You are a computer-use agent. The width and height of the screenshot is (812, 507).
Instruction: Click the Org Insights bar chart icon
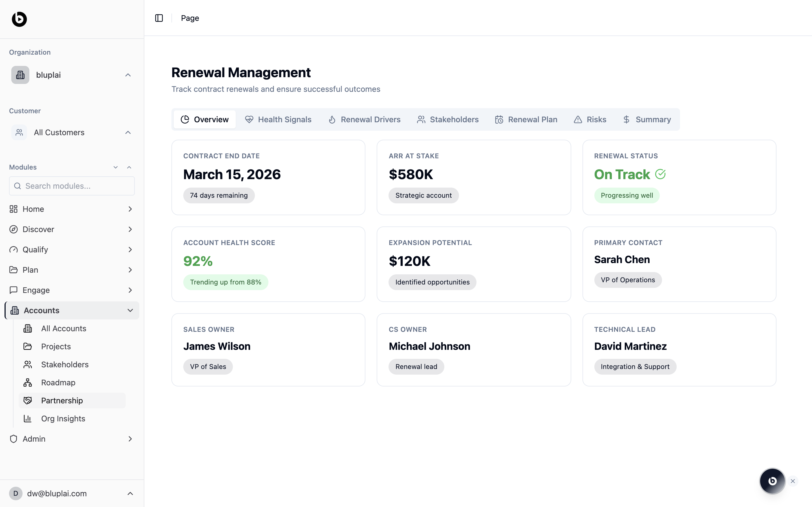tap(28, 419)
